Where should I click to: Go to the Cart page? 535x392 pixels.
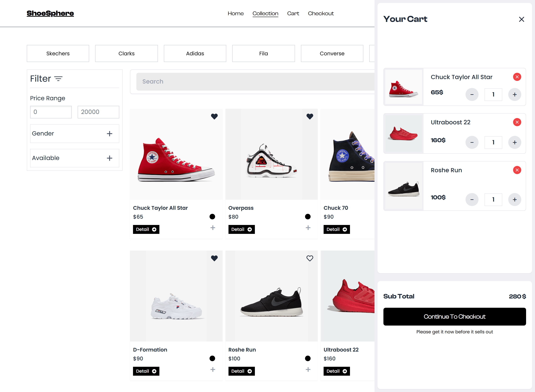[293, 14]
